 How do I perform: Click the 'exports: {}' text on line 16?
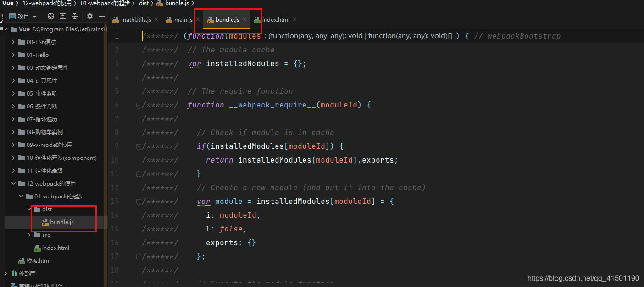tap(231, 242)
